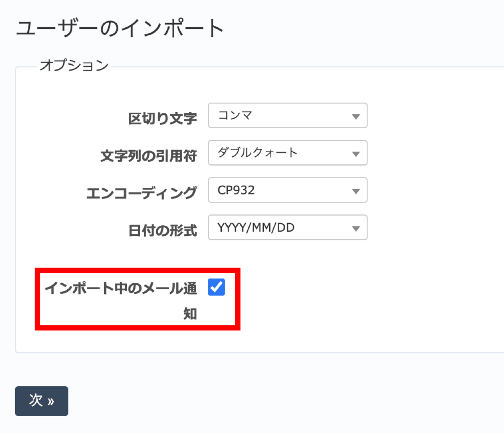Image resolution: width=504 pixels, height=433 pixels.
Task: Click the 文字列の引用符 label
Action: click(x=149, y=156)
